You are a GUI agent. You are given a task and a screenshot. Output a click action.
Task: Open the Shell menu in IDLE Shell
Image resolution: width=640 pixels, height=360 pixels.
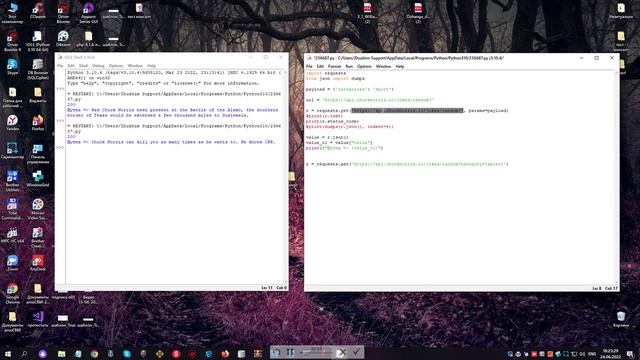[83, 66]
